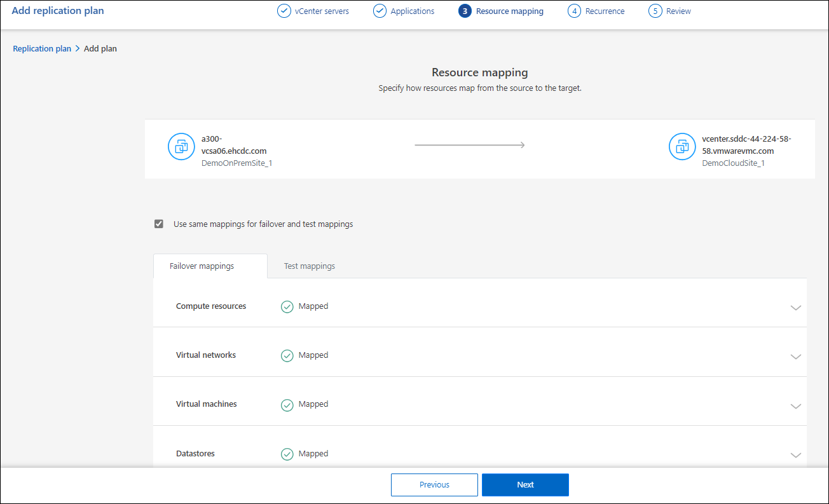Click the Recurrence step 4 circle

point(574,11)
